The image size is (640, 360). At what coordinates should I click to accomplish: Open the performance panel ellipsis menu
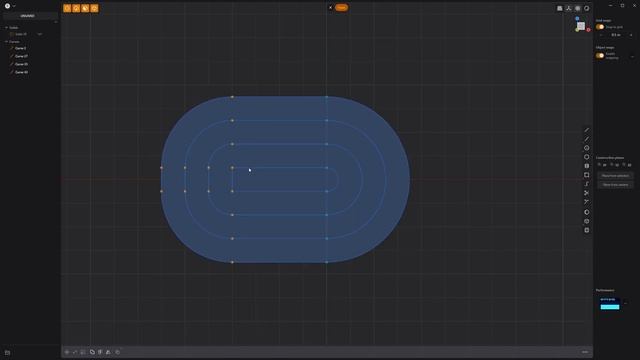point(626,303)
